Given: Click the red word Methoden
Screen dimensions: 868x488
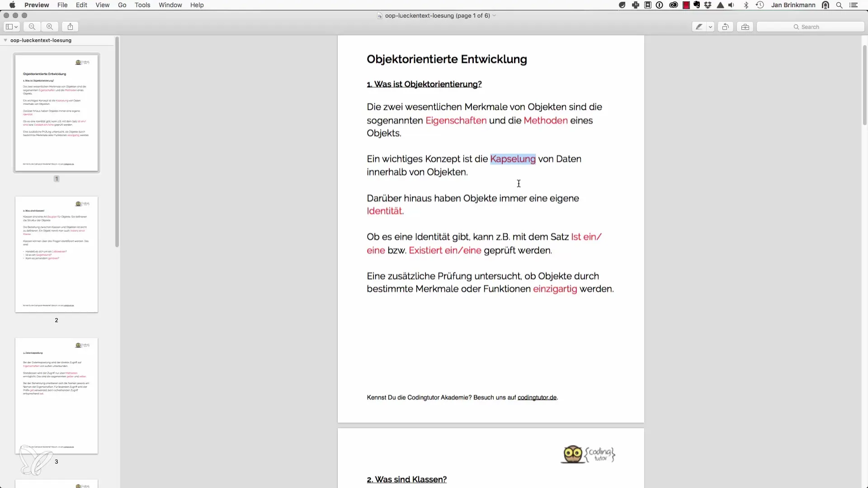Looking at the screenshot, I should point(545,121).
